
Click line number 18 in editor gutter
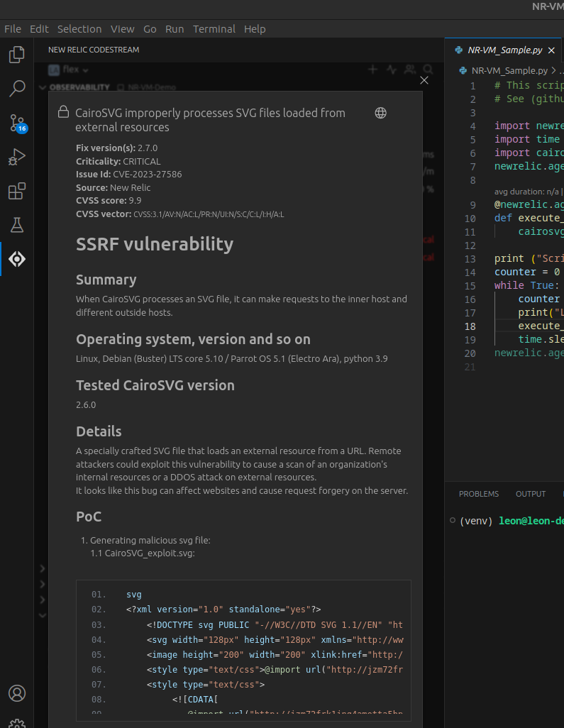[470, 326]
